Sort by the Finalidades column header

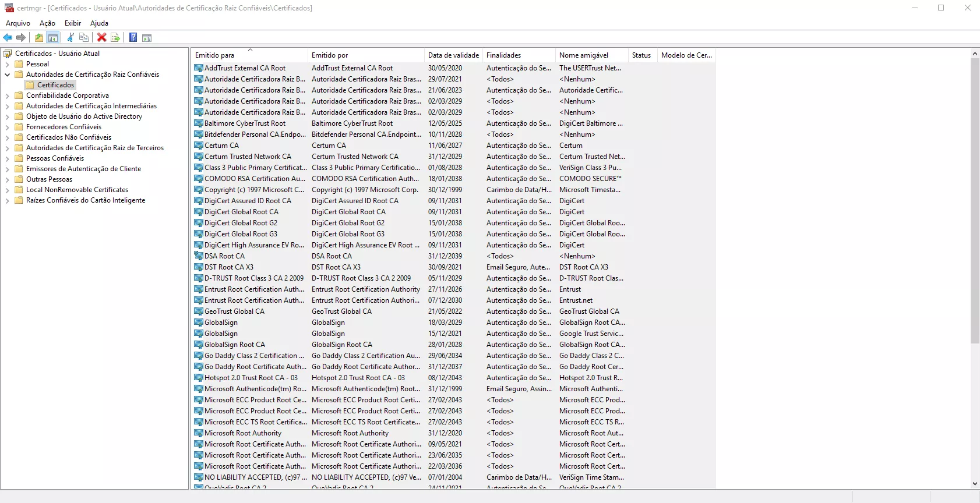pos(519,55)
